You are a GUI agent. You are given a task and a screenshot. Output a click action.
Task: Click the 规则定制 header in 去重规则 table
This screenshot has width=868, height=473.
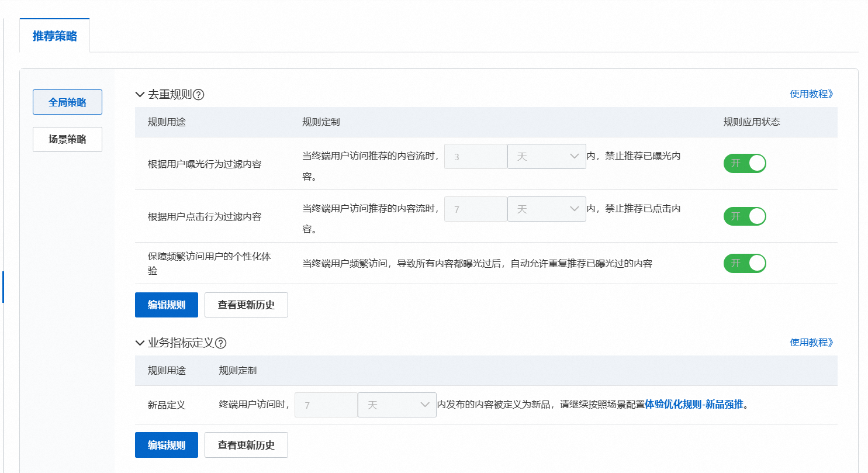coord(321,122)
